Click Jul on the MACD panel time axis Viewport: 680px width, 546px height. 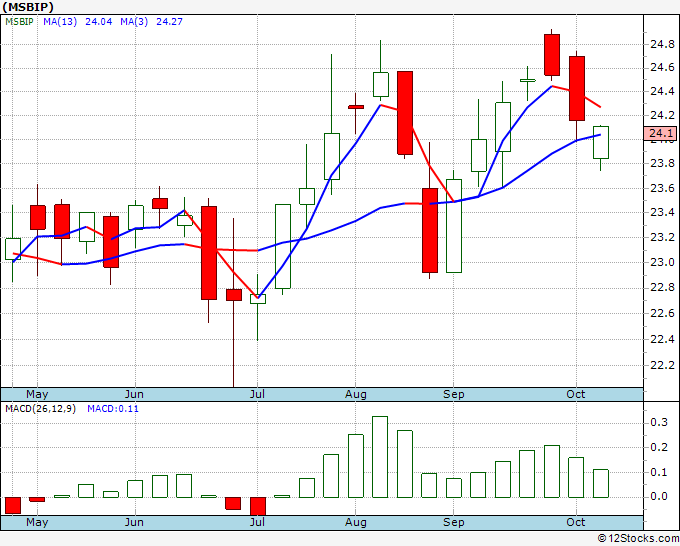(x=257, y=522)
